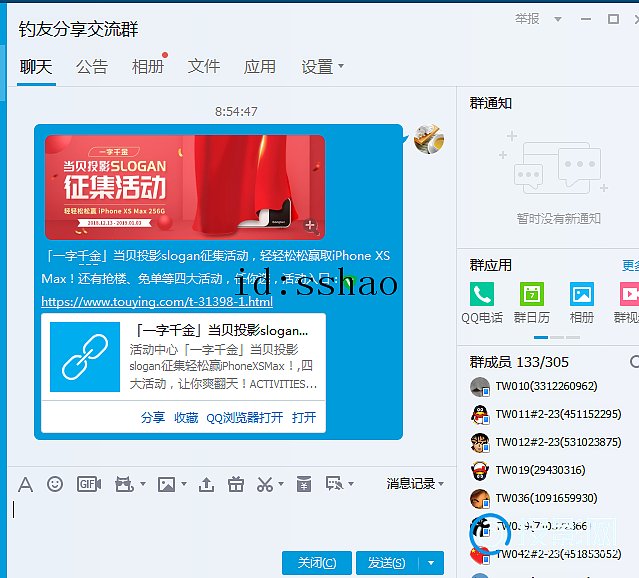Click the 发送(S) button

click(x=387, y=563)
